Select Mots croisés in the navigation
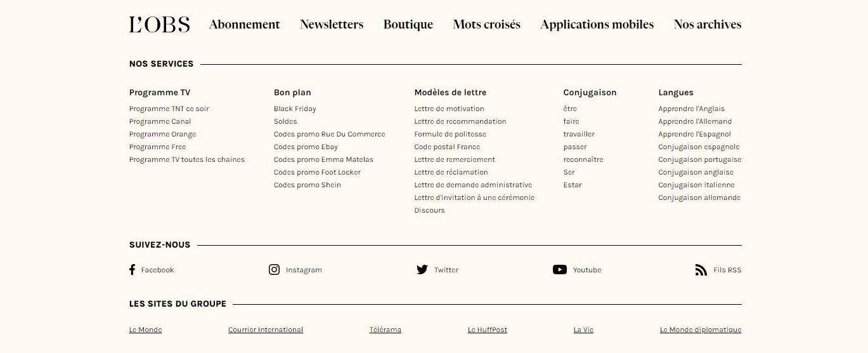 tap(486, 25)
